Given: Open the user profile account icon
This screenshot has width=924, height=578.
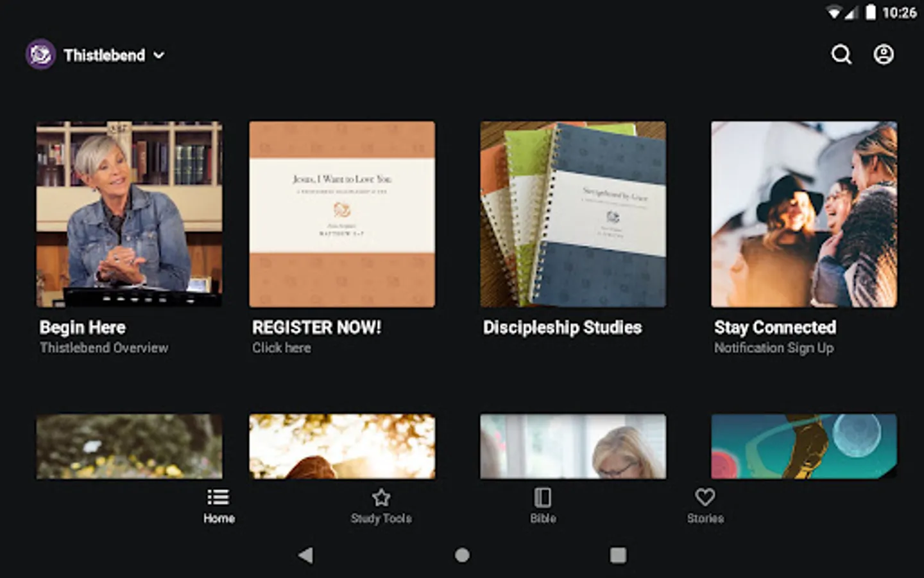Looking at the screenshot, I should [x=884, y=55].
